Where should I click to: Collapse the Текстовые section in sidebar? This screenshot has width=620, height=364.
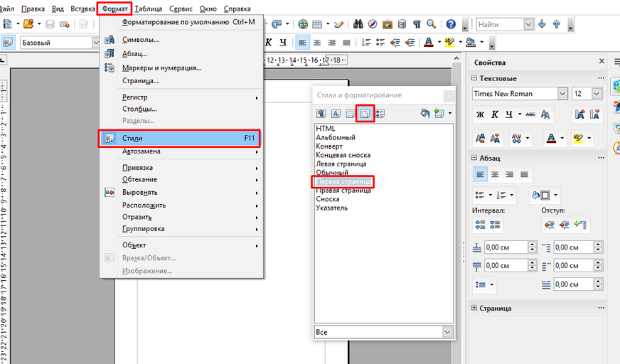click(475, 78)
